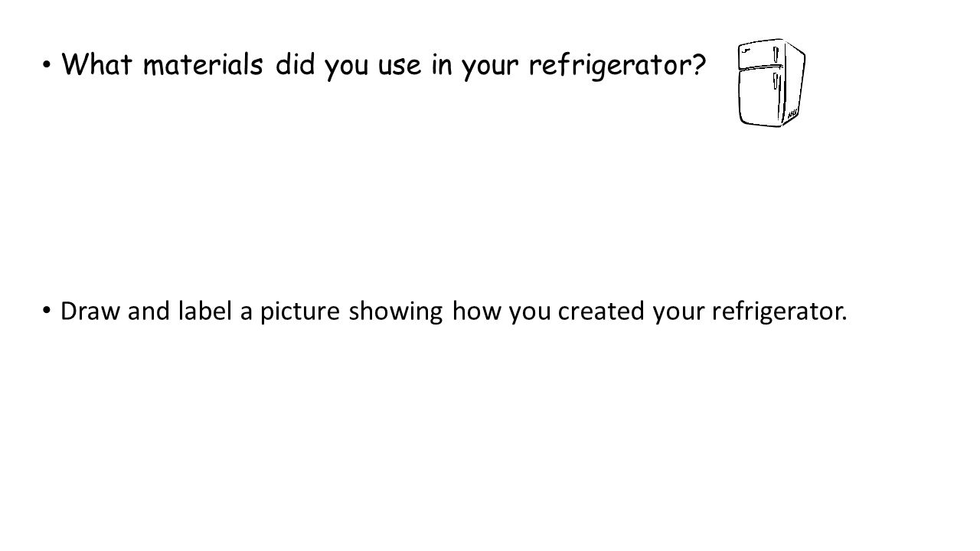Screen dimensions: 980x551
Task: Click the word 'did' in the first question
Action: coord(296,66)
